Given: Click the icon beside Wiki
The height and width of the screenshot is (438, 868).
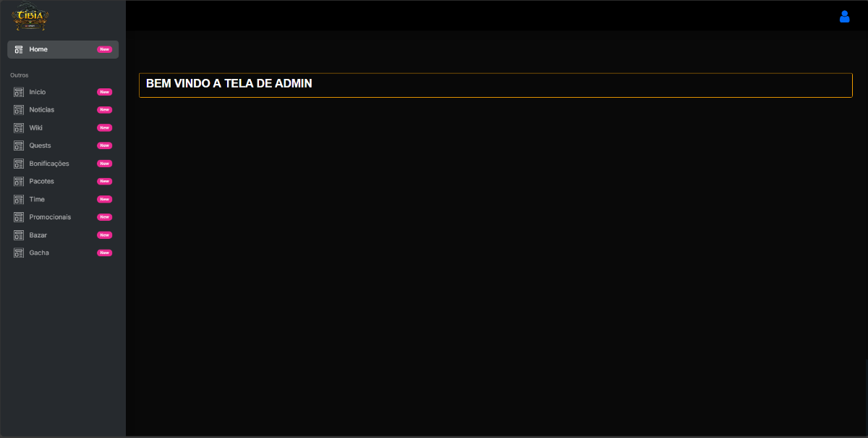Looking at the screenshot, I should 19,128.
